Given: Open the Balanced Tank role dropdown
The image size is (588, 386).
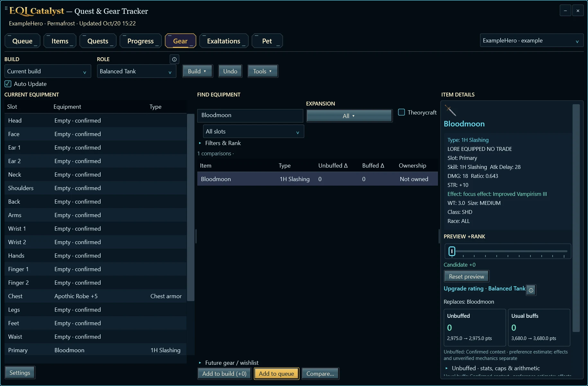Looking at the screenshot, I should [x=137, y=71].
